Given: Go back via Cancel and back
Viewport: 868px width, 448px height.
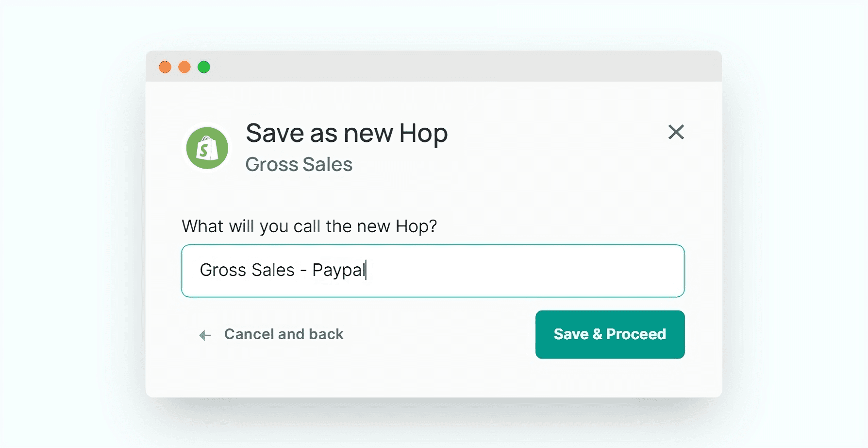Looking at the screenshot, I should coord(284,334).
